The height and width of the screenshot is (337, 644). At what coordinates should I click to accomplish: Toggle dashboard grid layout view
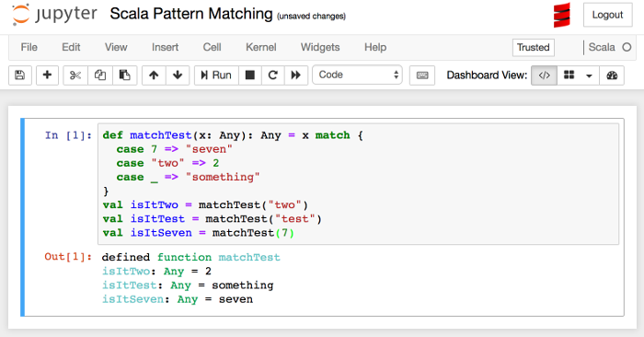point(569,76)
